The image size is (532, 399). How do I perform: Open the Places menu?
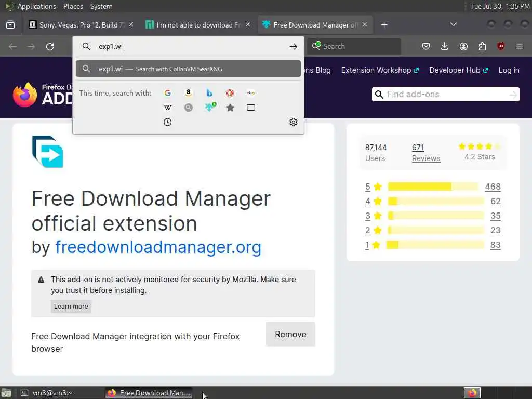point(73,6)
